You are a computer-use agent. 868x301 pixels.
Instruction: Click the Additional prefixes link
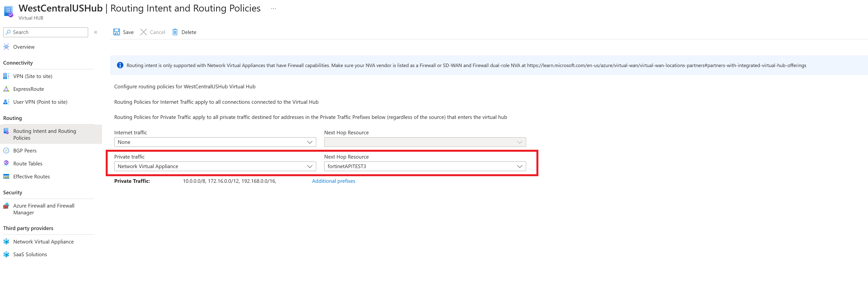333,181
